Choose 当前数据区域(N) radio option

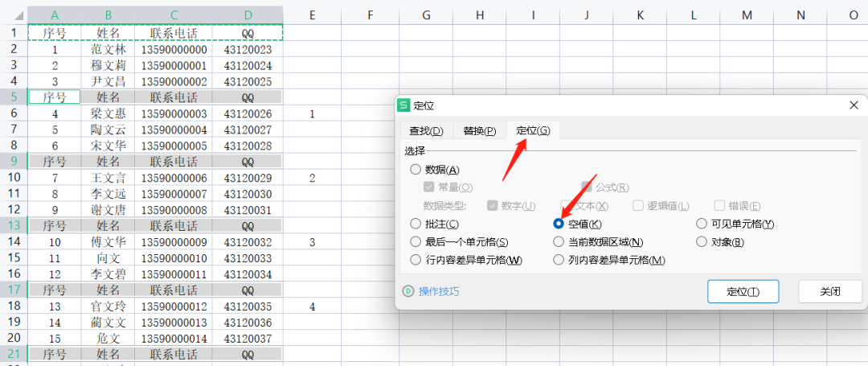559,242
